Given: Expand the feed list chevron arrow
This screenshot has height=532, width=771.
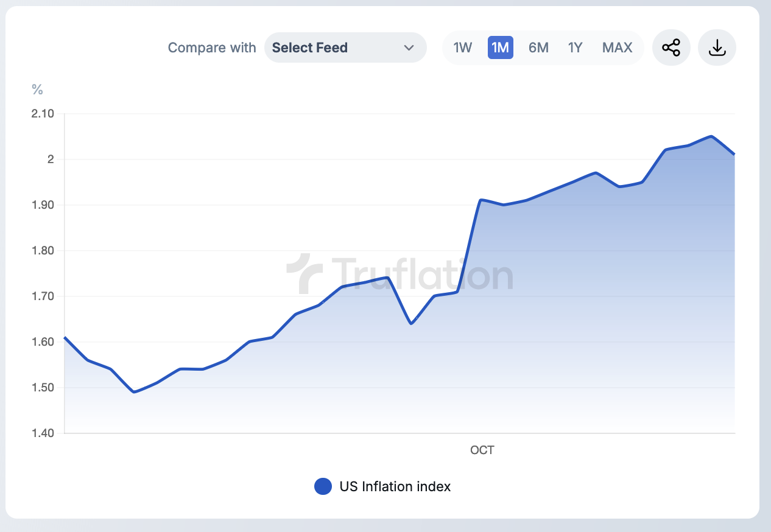Looking at the screenshot, I should pos(409,47).
